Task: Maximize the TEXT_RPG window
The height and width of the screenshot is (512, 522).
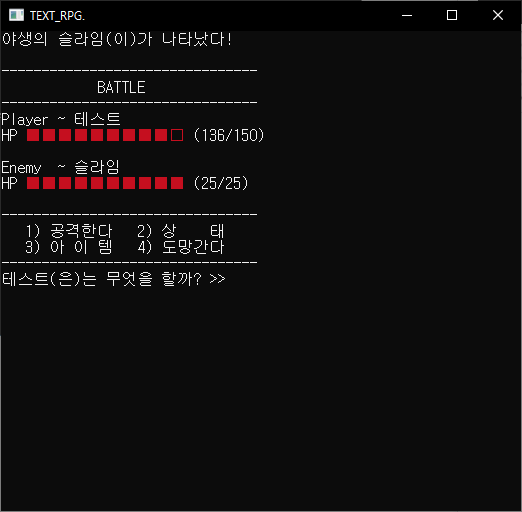Action: click(452, 15)
